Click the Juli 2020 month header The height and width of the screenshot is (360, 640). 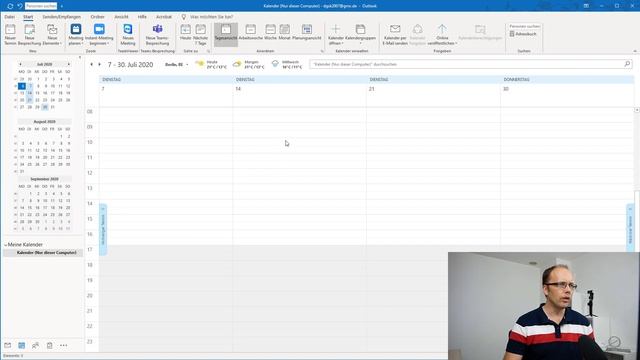44,64
